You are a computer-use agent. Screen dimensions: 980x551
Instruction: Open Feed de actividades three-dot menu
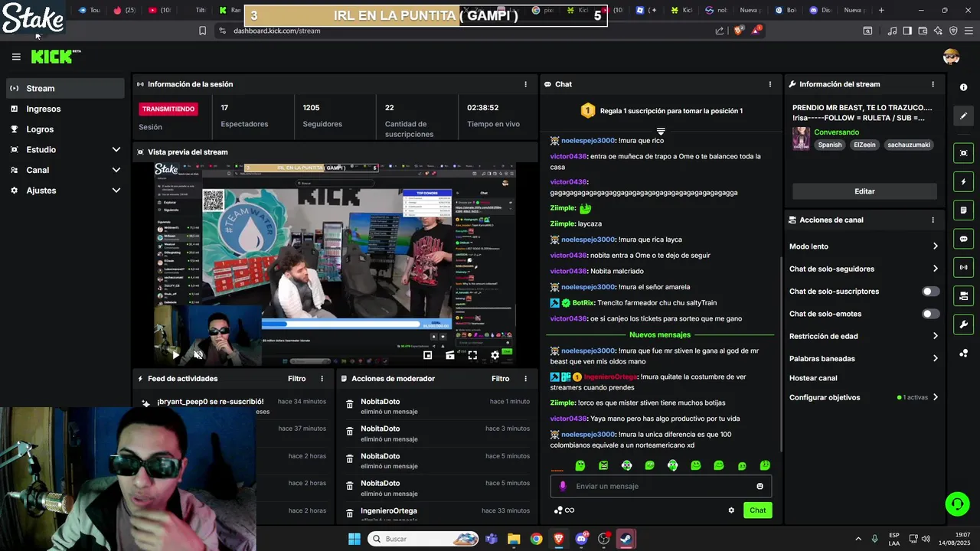point(322,379)
